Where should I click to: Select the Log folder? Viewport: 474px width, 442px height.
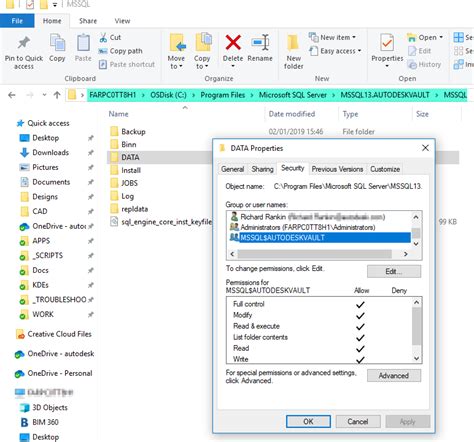[127, 196]
